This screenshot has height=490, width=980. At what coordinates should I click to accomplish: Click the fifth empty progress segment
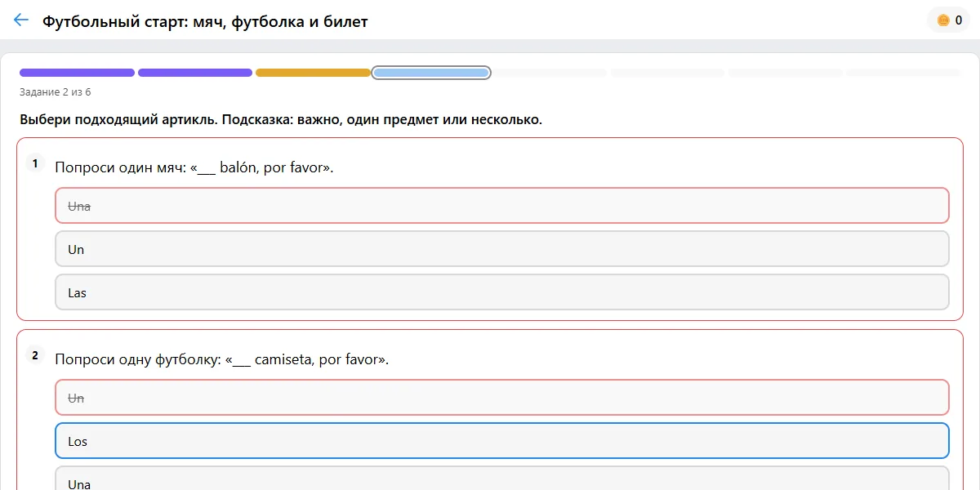pos(550,73)
